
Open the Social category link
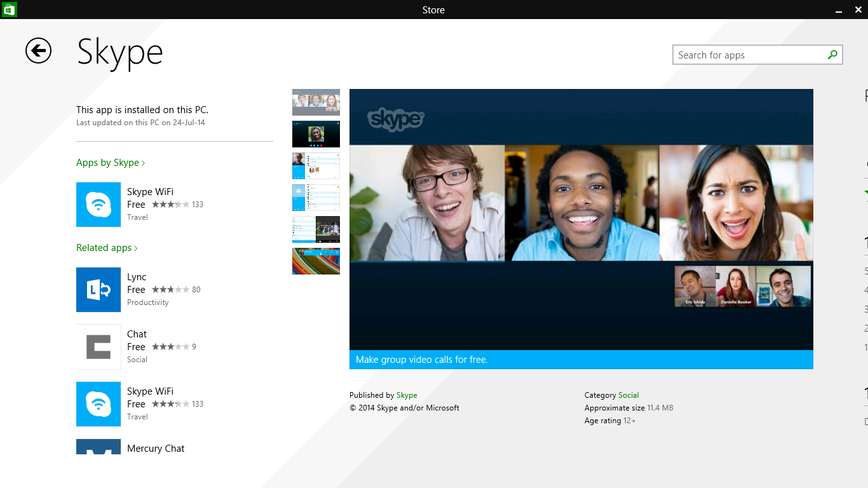[x=628, y=395]
